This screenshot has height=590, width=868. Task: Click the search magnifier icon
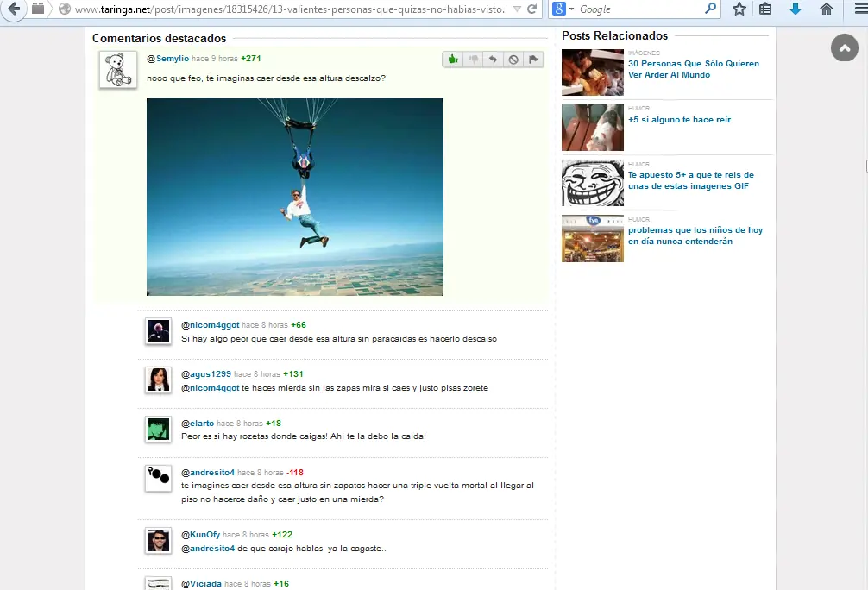point(710,9)
